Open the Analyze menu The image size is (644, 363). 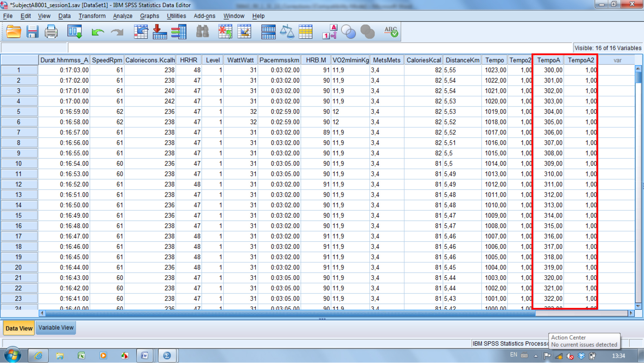[122, 16]
